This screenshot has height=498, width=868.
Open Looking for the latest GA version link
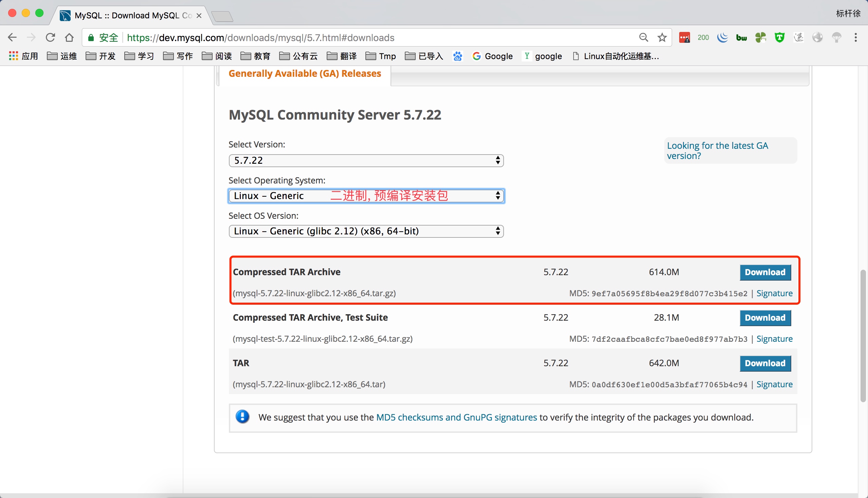pos(717,150)
